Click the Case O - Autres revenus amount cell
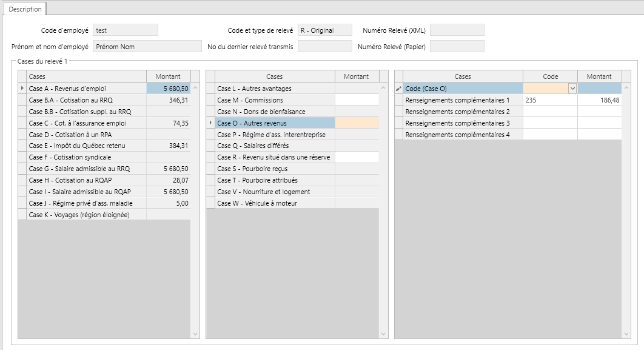Screen dimensions: 644x350 click(x=357, y=123)
